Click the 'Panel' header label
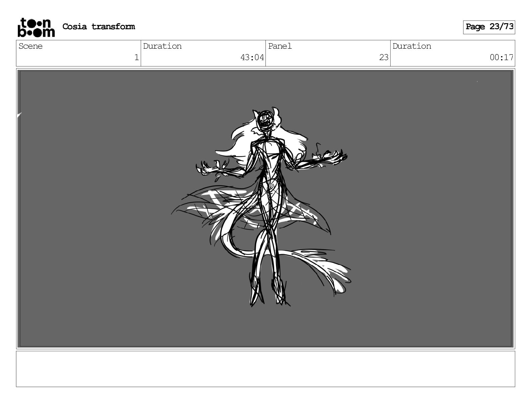The height and width of the screenshot is (411, 532). 280,46
